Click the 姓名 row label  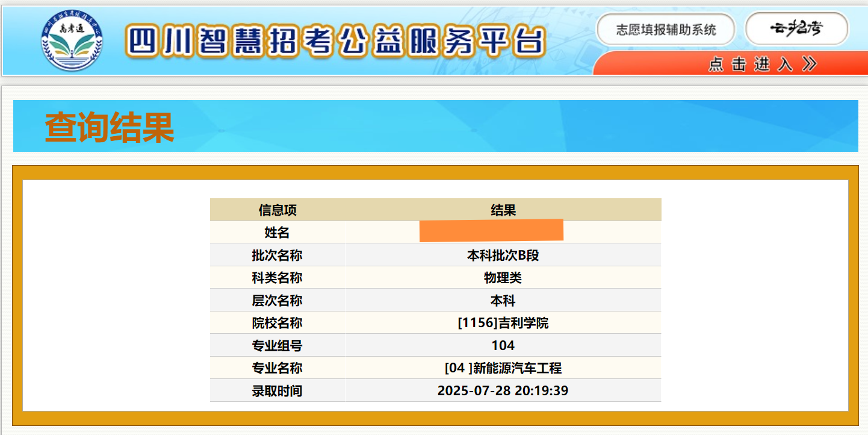point(277,233)
